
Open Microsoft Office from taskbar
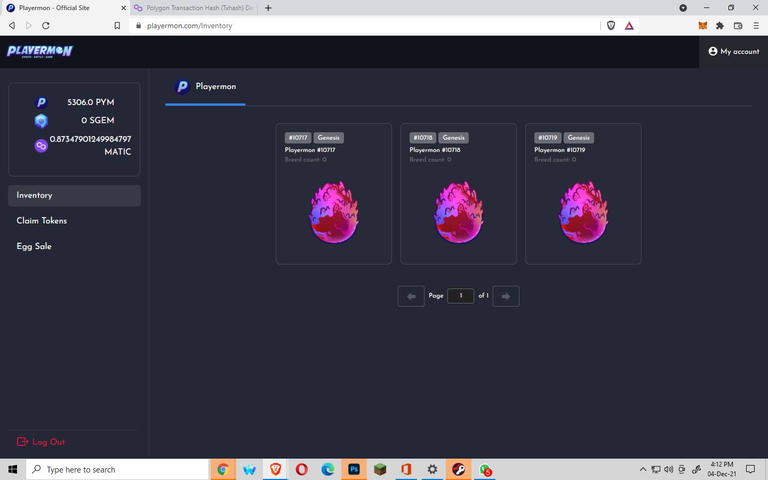click(x=406, y=470)
